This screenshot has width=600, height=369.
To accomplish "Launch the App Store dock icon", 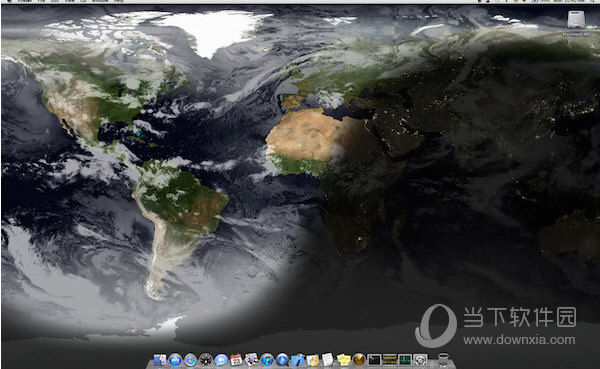I will (175, 360).
